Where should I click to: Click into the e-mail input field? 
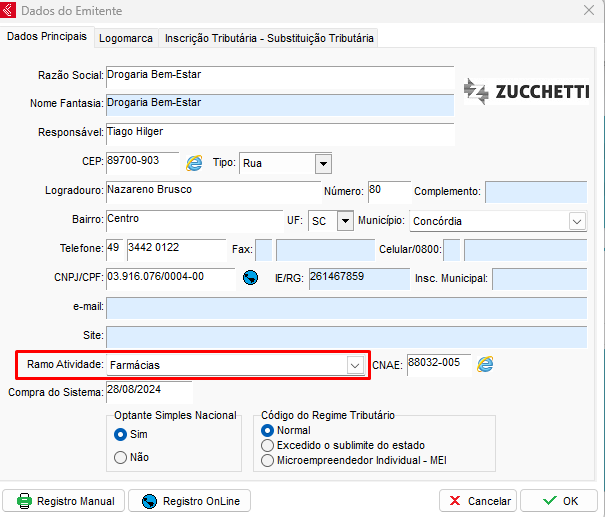(x=346, y=307)
